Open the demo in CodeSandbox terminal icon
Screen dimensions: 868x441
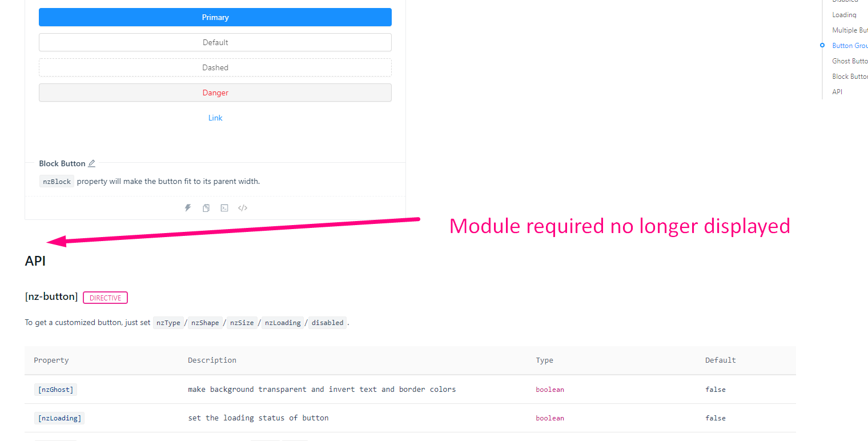point(224,207)
